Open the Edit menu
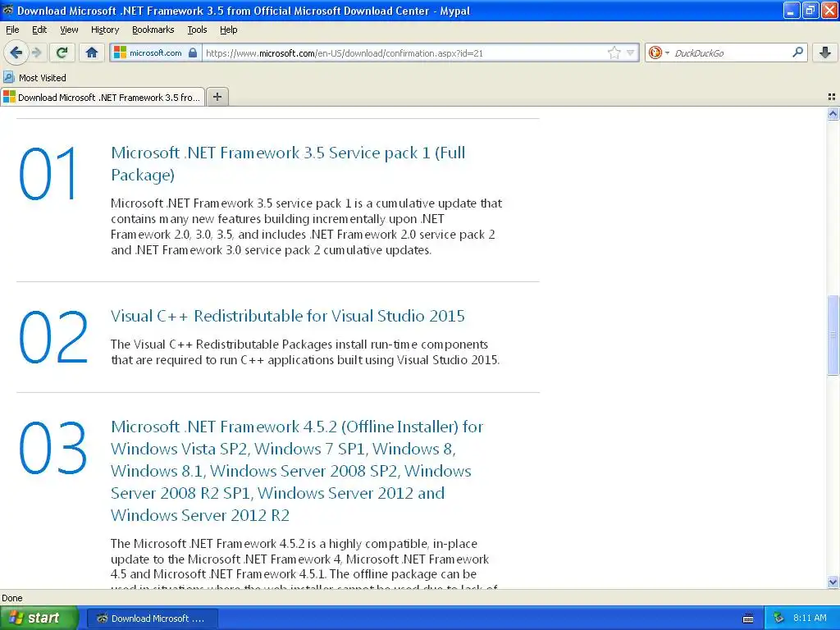 pyautogui.click(x=39, y=30)
